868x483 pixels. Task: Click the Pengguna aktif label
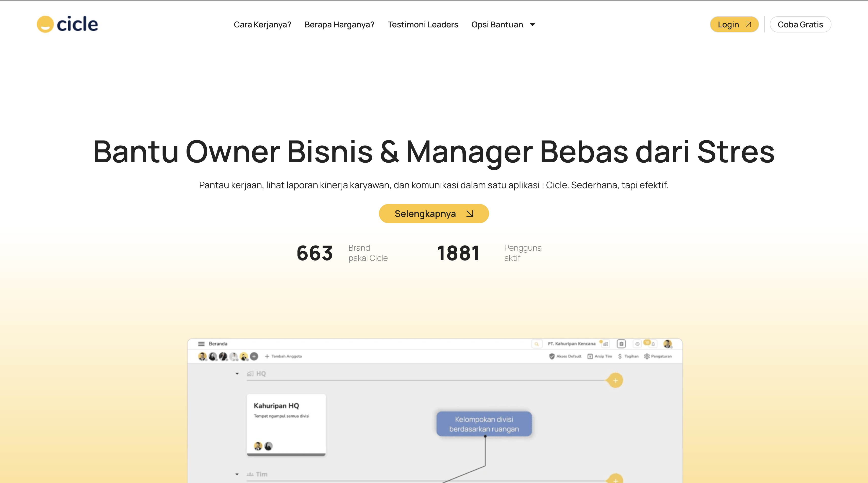523,253
